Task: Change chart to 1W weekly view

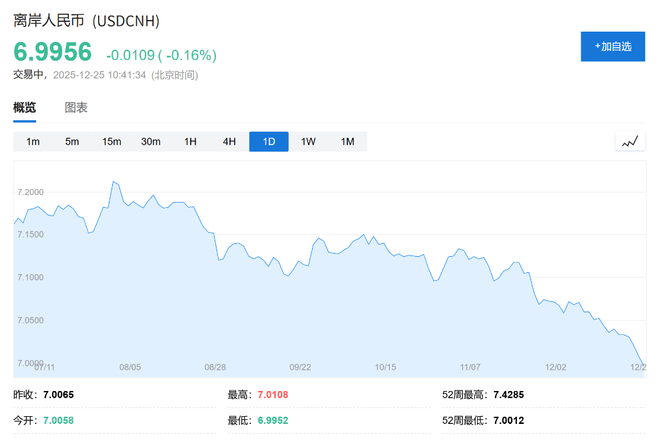Action: [x=308, y=142]
